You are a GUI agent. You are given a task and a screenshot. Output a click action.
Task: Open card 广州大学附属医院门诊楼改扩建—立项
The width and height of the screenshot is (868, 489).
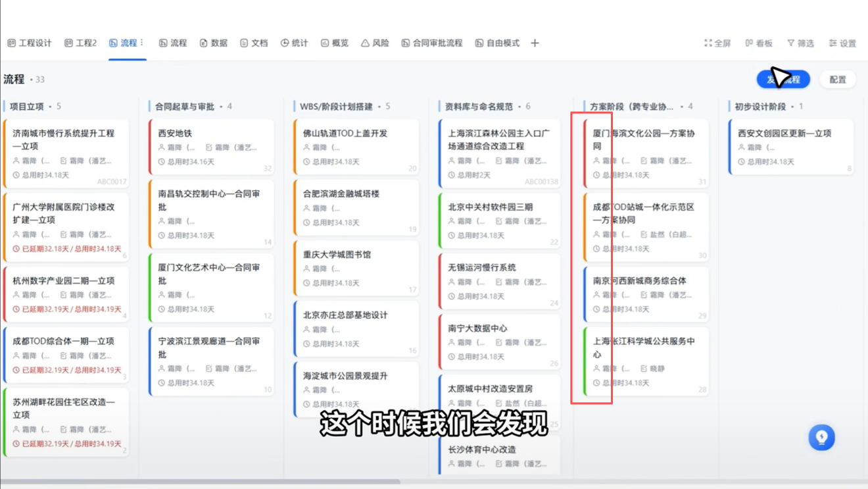[x=66, y=226]
